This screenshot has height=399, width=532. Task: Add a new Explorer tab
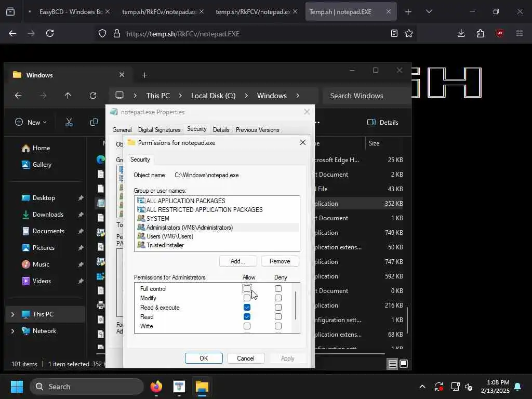tap(144, 75)
